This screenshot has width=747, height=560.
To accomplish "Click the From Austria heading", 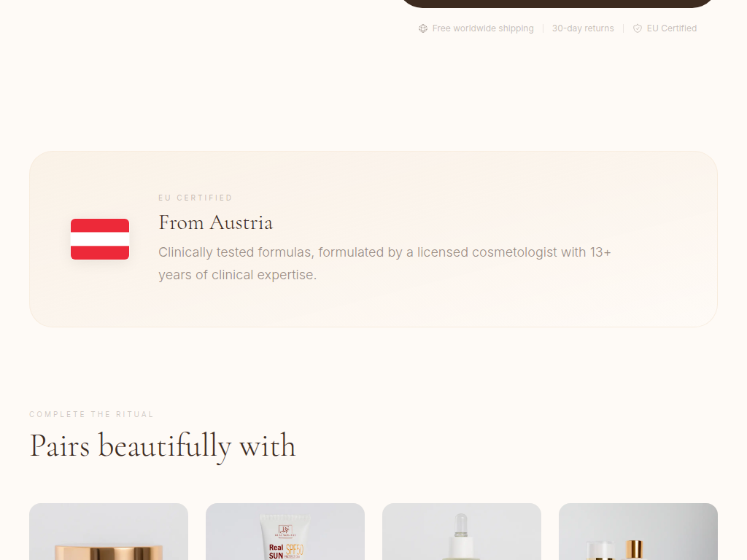I will (x=216, y=223).
